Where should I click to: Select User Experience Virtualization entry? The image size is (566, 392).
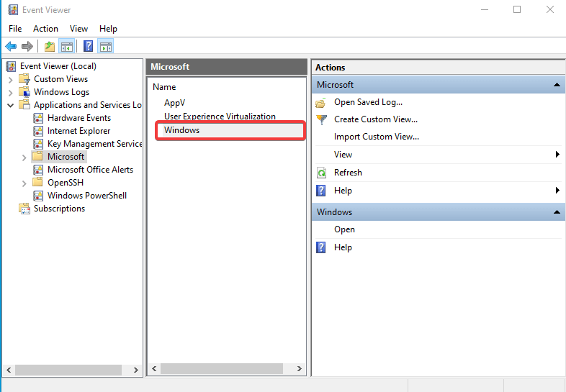(x=220, y=116)
